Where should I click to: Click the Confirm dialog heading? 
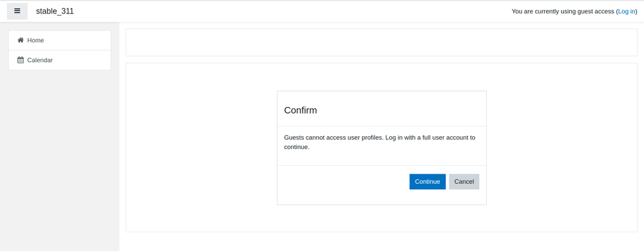[x=300, y=110]
